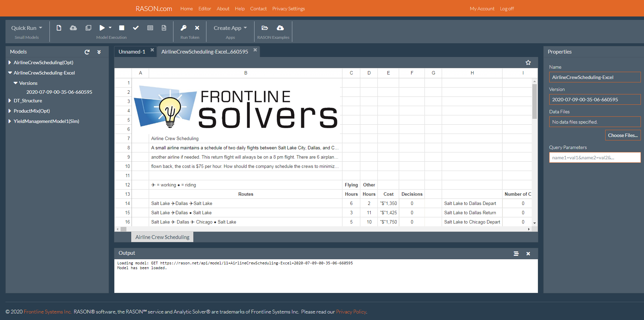Open the Home page
The image size is (644, 320).
(187, 9)
